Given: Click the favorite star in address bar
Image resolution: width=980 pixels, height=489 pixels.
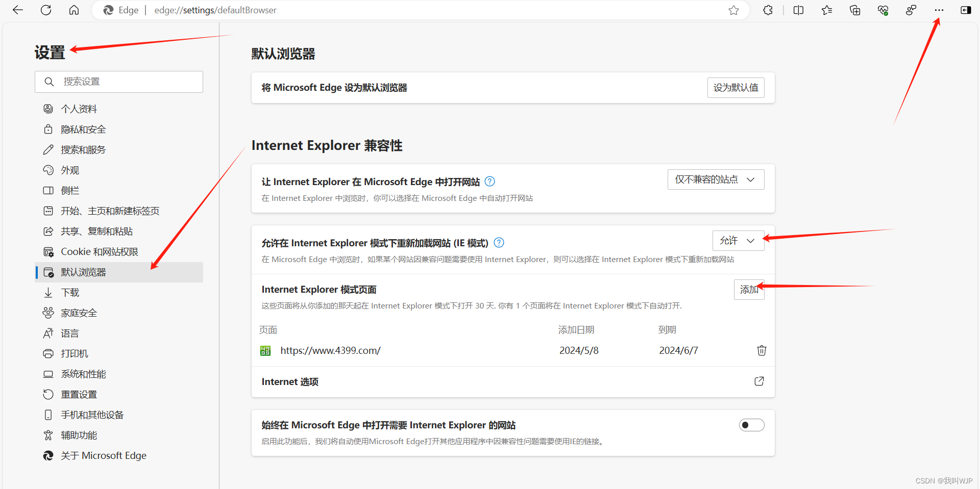Looking at the screenshot, I should (733, 10).
